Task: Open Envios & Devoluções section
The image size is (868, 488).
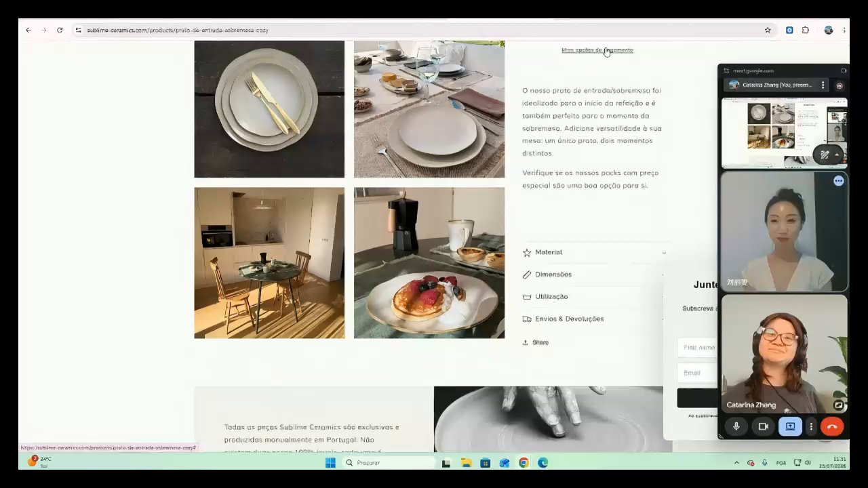Action: [595, 319]
